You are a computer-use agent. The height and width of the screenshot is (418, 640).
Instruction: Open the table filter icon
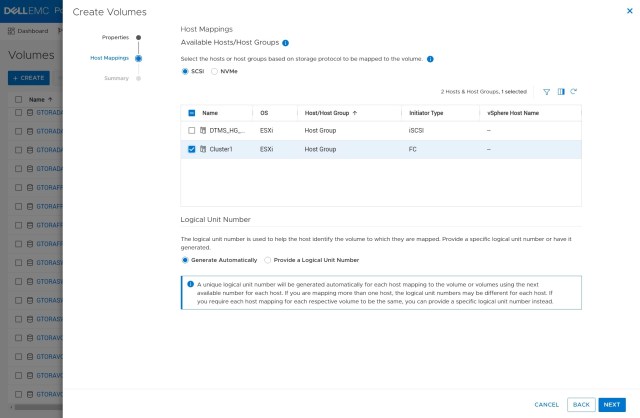pos(547,91)
